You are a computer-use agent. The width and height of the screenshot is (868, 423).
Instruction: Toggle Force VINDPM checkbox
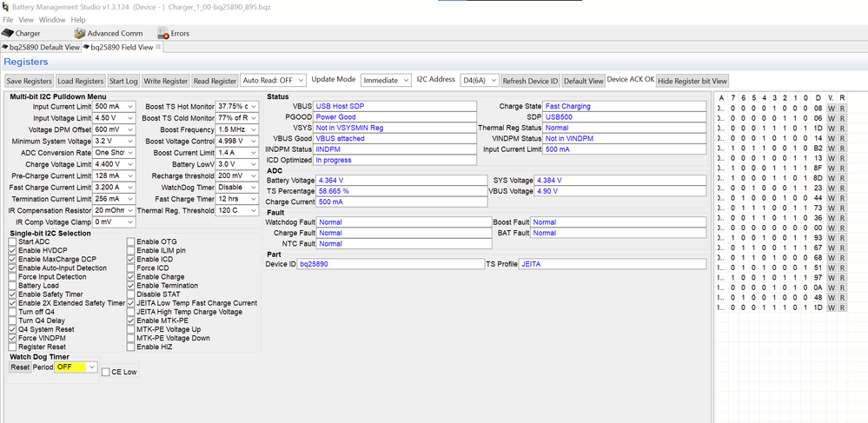pyautogui.click(x=13, y=338)
